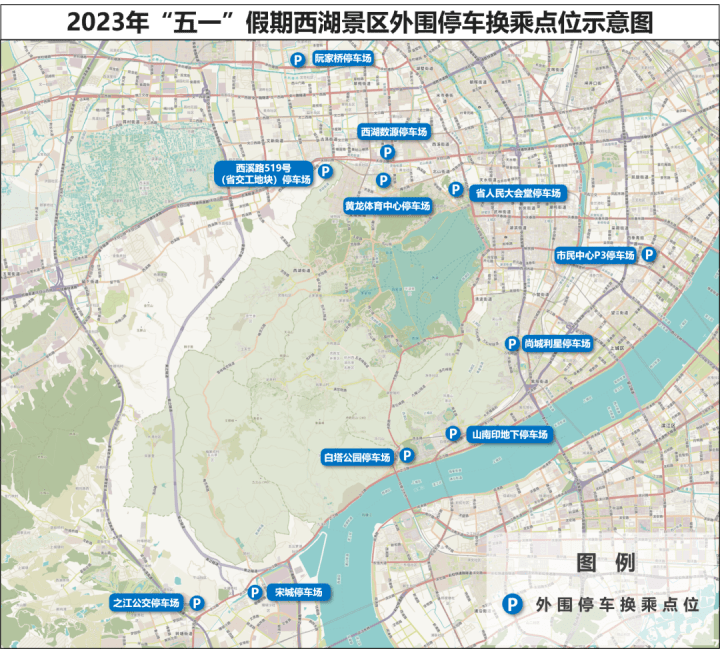Open the 省人民大会堂停车场 label
720x649 pixels.
coord(518,193)
